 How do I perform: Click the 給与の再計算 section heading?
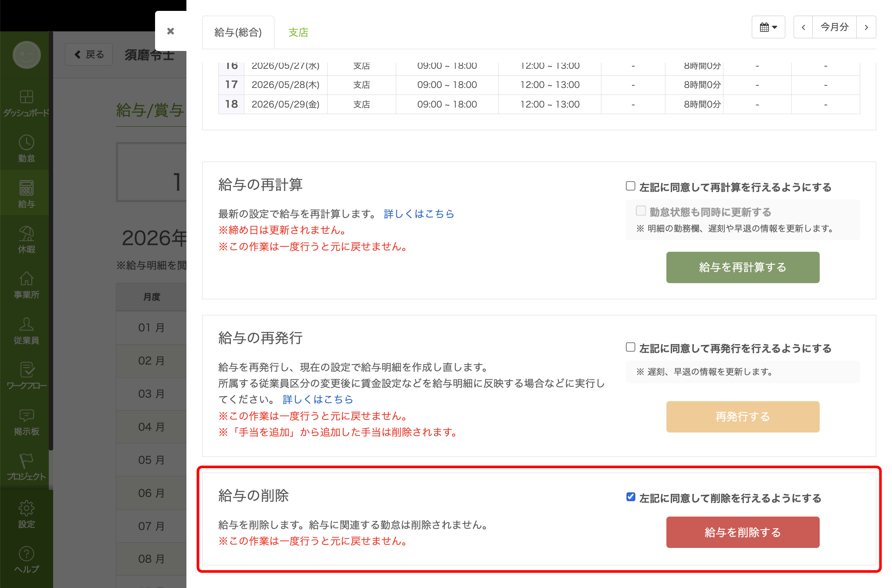coord(260,185)
